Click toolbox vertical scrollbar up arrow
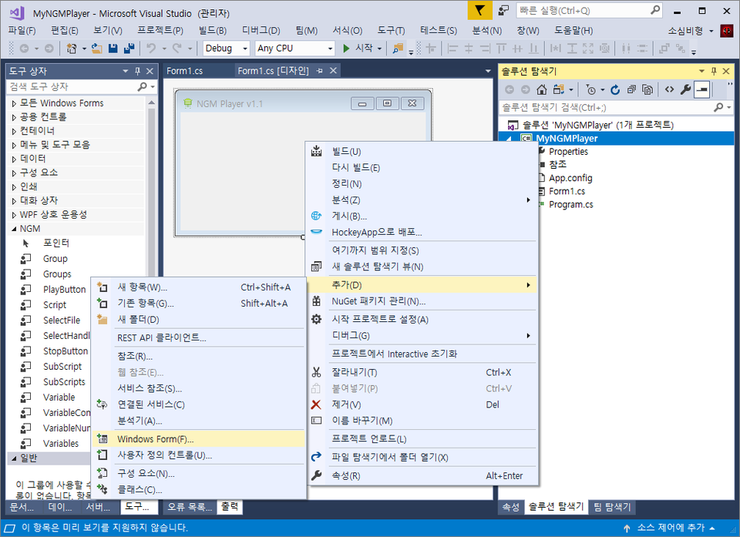Viewport: 740px width, 537px height. pos(151,102)
